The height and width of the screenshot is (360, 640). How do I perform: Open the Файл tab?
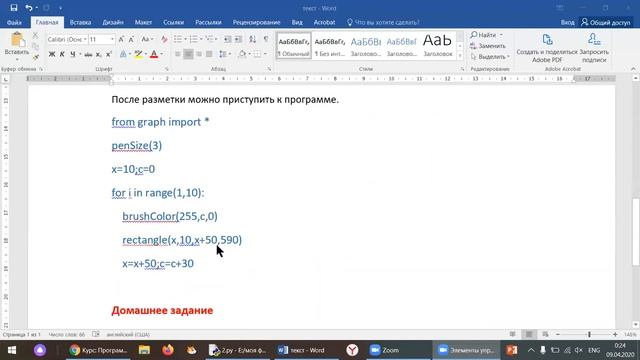click(x=14, y=22)
